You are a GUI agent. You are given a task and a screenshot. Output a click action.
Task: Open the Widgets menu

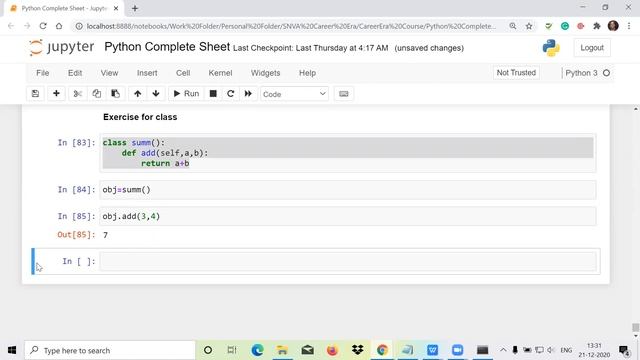[265, 73]
